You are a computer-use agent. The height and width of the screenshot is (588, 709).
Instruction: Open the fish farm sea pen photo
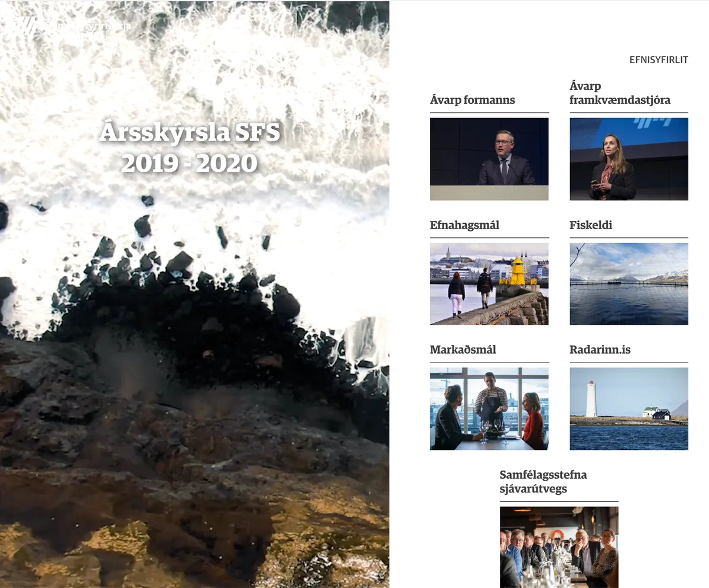click(x=629, y=284)
